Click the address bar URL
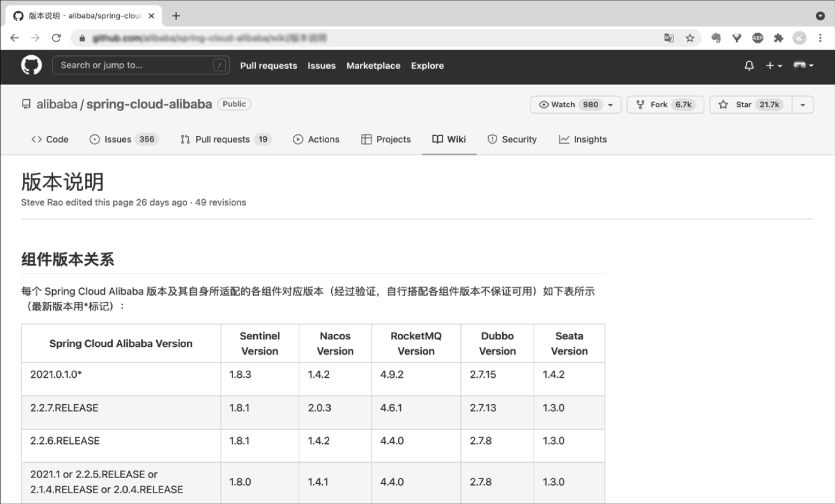Image resolution: width=835 pixels, height=504 pixels. coord(210,38)
